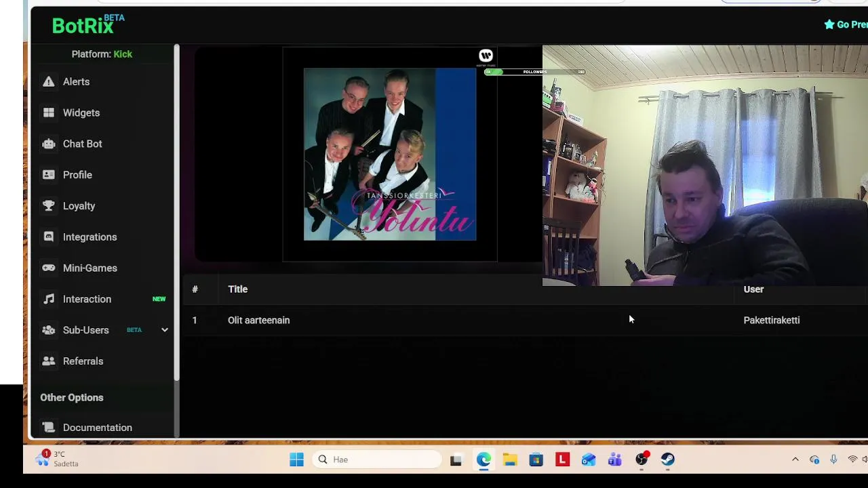Viewport: 868px width, 488px height.
Task: Open the red L app in taskbar
Action: [x=562, y=460]
